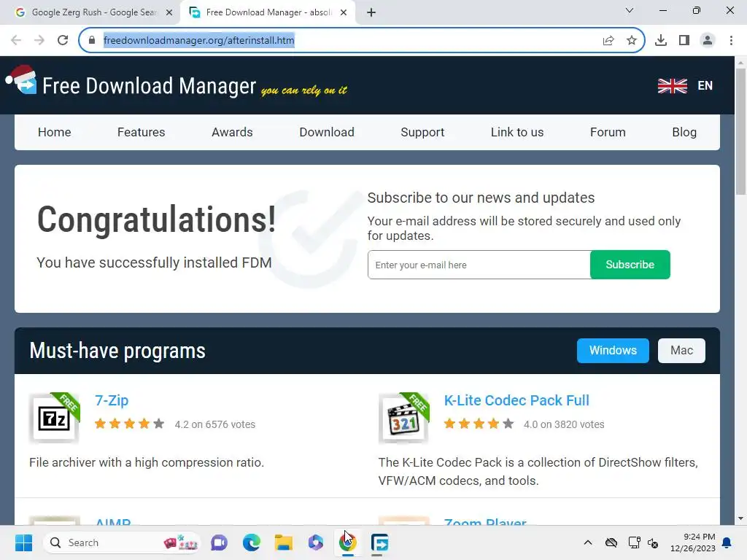
Task: Click the green Subscribe button
Action: (630, 265)
